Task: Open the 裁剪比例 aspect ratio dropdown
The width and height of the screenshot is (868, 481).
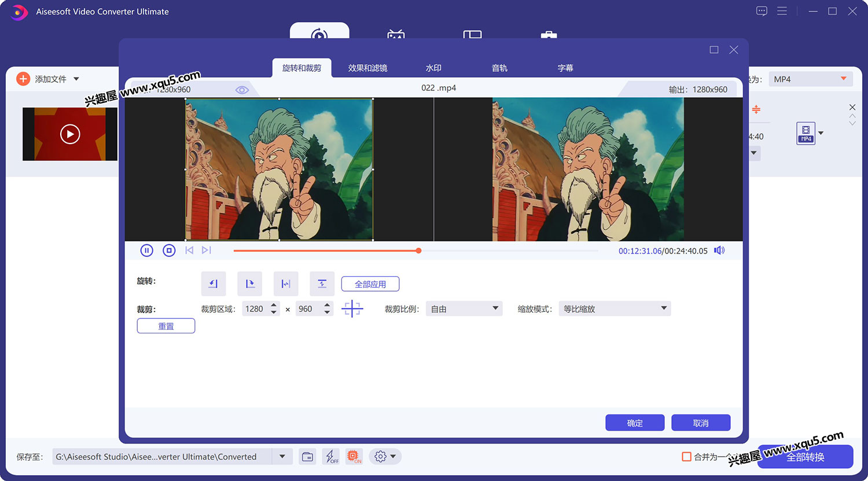Action: tap(464, 309)
